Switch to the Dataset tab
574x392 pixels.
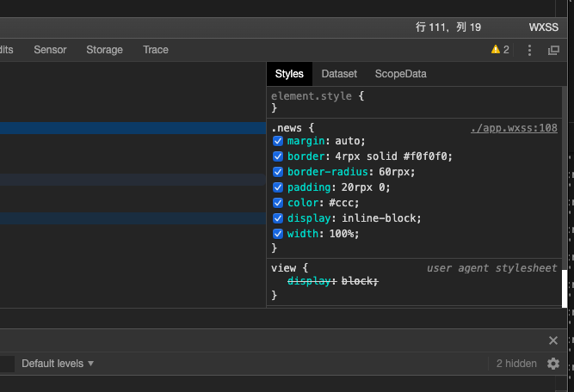(339, 74)
